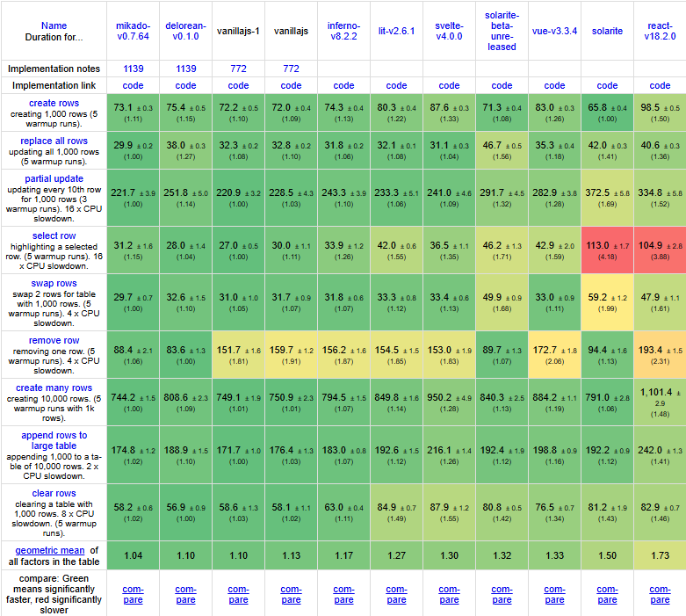Click the remove row benchmark link
Image resolution: width=686 pixels, height=616 pixels.
pos(54,341)
